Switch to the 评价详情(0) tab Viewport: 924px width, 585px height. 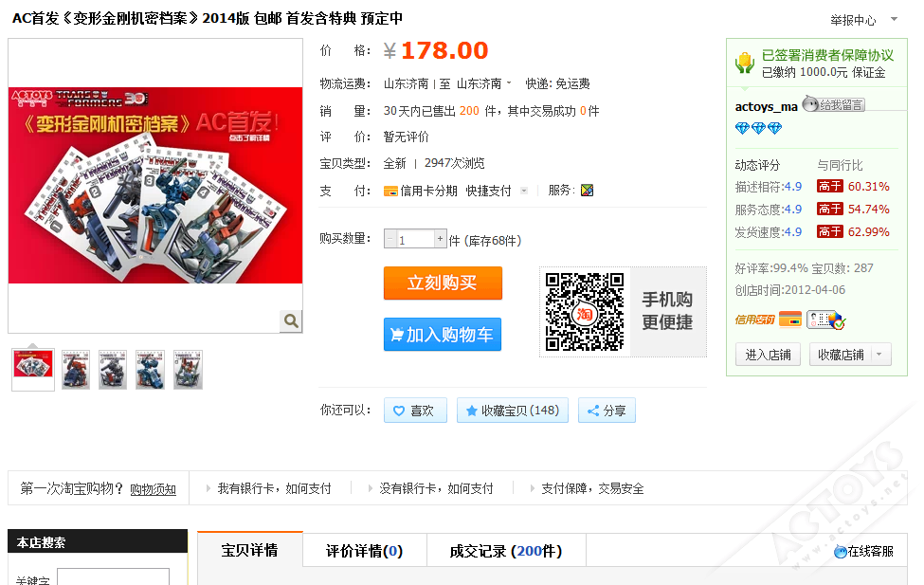click(x=365, y=551)
